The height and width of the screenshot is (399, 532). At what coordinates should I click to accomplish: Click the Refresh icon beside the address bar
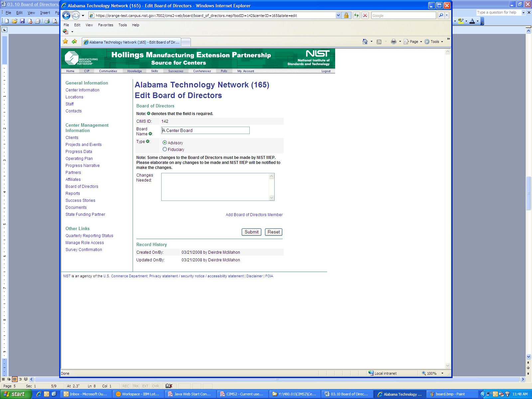pos(356,15)
